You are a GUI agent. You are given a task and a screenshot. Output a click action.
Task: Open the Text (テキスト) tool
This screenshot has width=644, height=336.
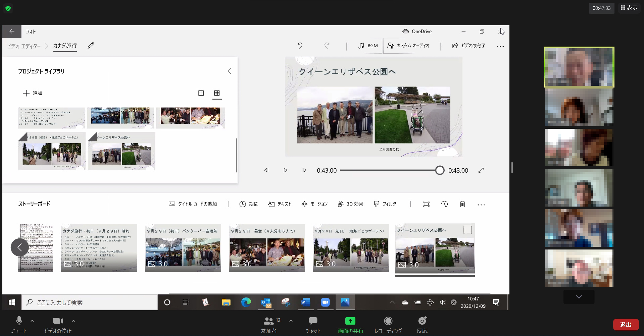(x=280, y=204)
